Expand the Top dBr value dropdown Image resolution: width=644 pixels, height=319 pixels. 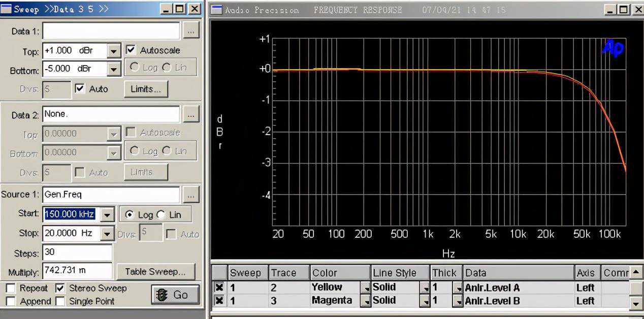(x=114, y=51)
